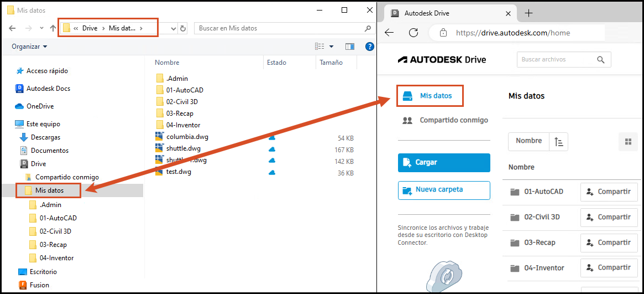Select 04-Inventor in the navigation tree
This screenshot has height=294, width=644.
51,258
